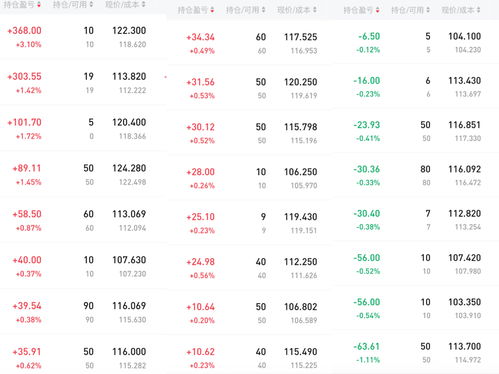Sort leftmost table by 现价/成本 arrow icon
The image size is (499, 374).
click(143, 4)
